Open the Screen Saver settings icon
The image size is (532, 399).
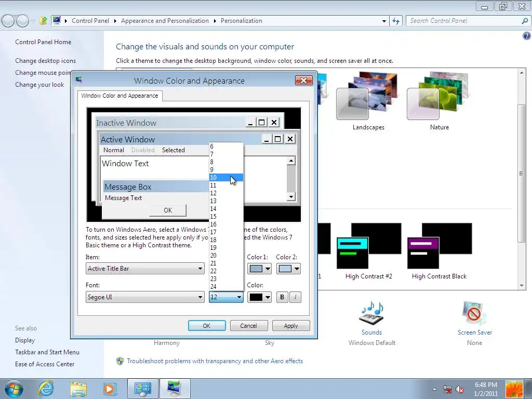tap(474, 313)
